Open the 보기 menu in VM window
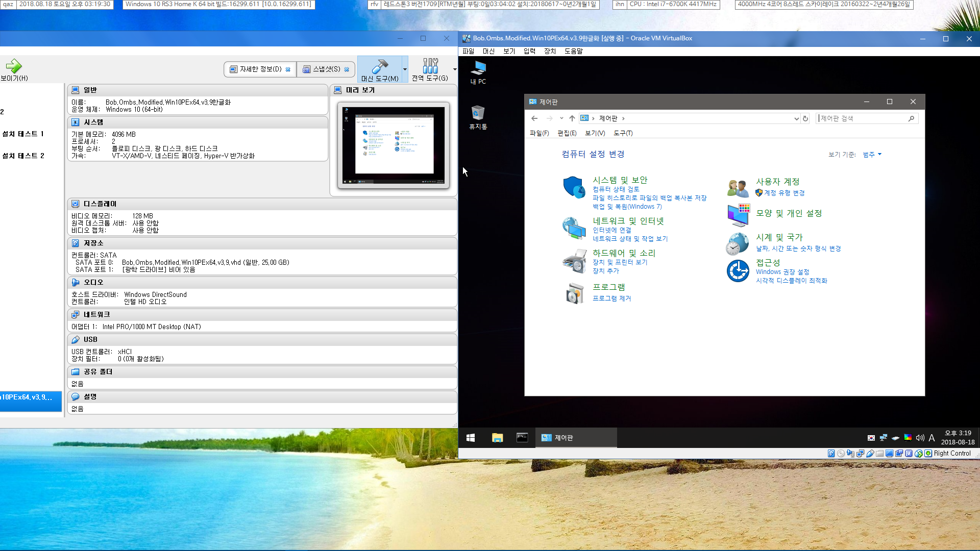This screenshot has height=551, width=980. point(509,51)
